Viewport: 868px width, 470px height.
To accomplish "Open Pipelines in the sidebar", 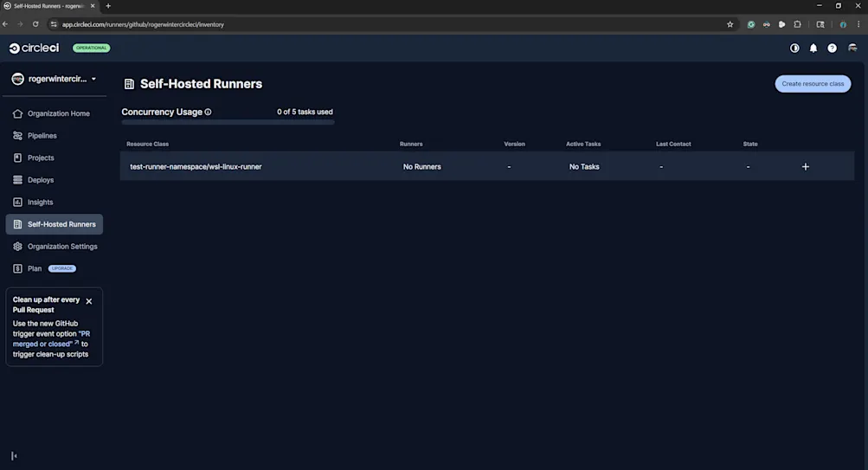I will click(x=55, y=136).
